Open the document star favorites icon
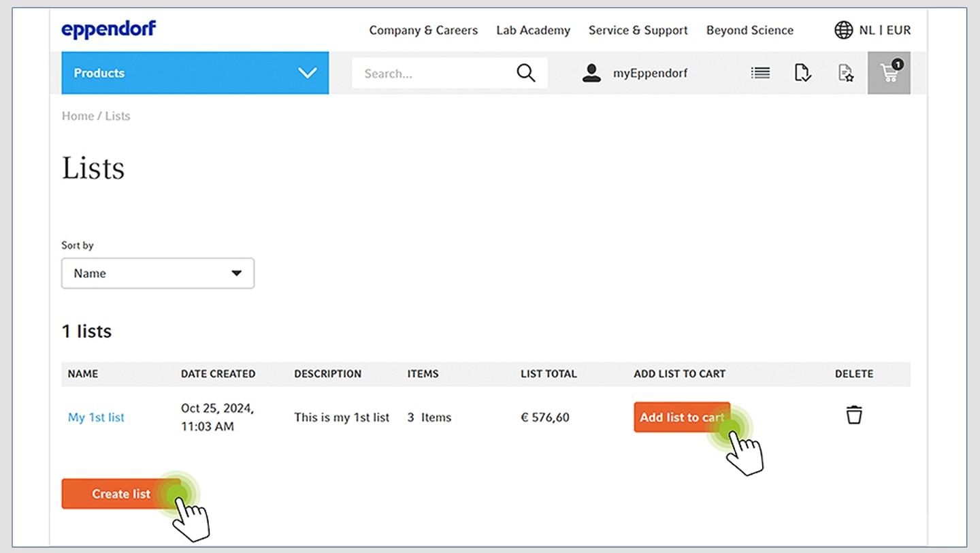The width and height of the screenshot is (980, 553). click(x=845, y=73)
